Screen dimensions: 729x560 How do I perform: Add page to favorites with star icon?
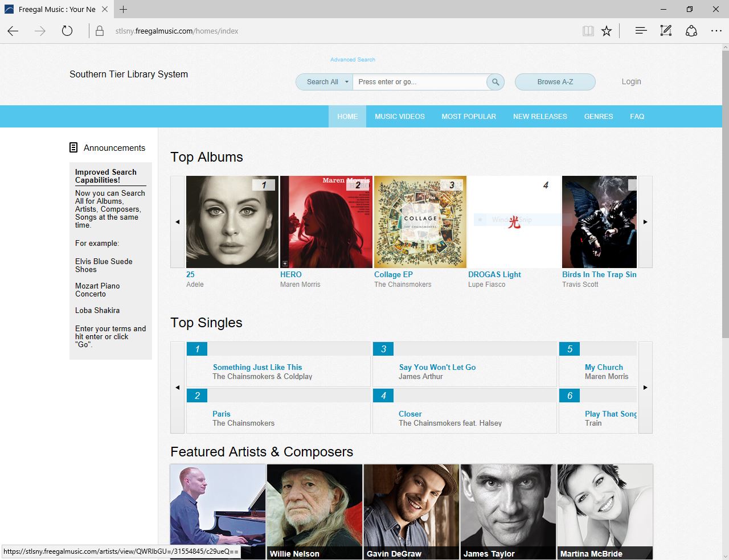tap(607, 31)
